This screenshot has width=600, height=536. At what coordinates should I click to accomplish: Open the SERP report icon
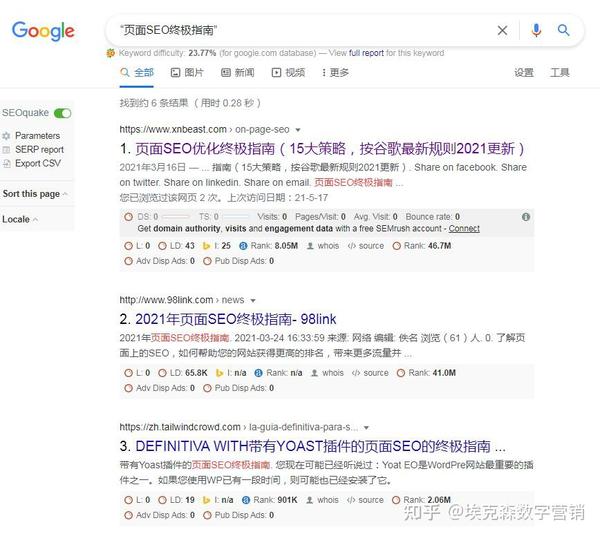(x=6, y=150)
